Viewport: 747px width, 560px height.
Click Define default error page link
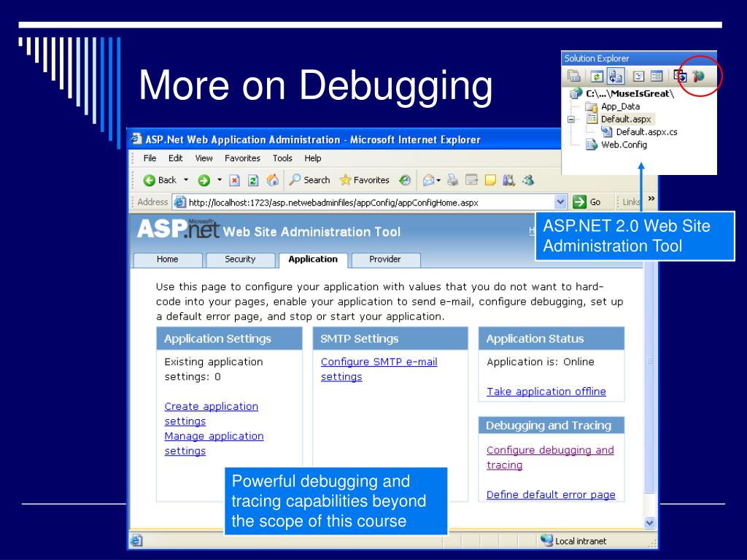[551, 495]
